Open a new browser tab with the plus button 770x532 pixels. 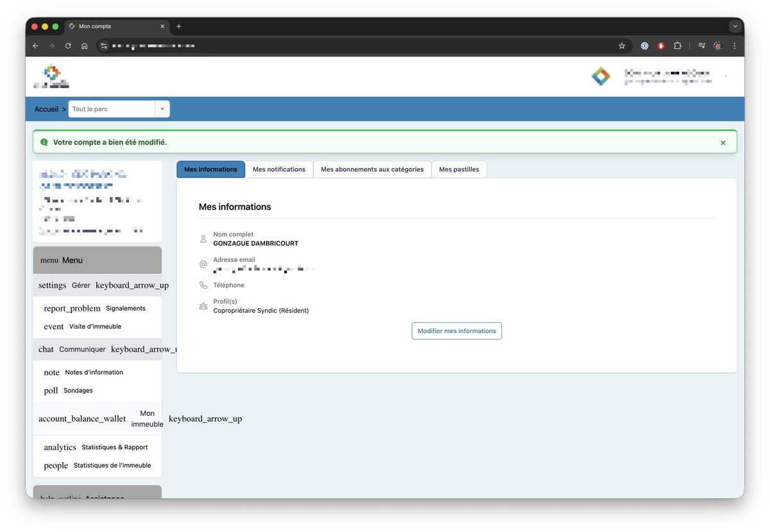[179, 26]
